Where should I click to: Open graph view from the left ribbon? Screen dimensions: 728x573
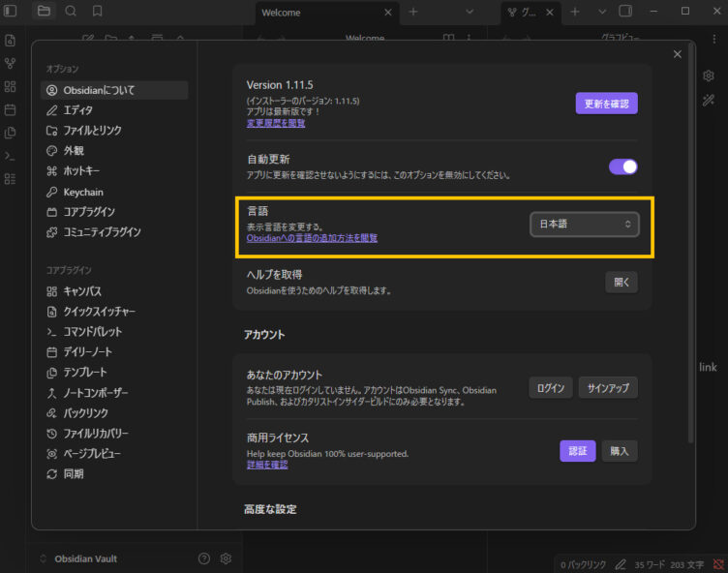[11, 63]
